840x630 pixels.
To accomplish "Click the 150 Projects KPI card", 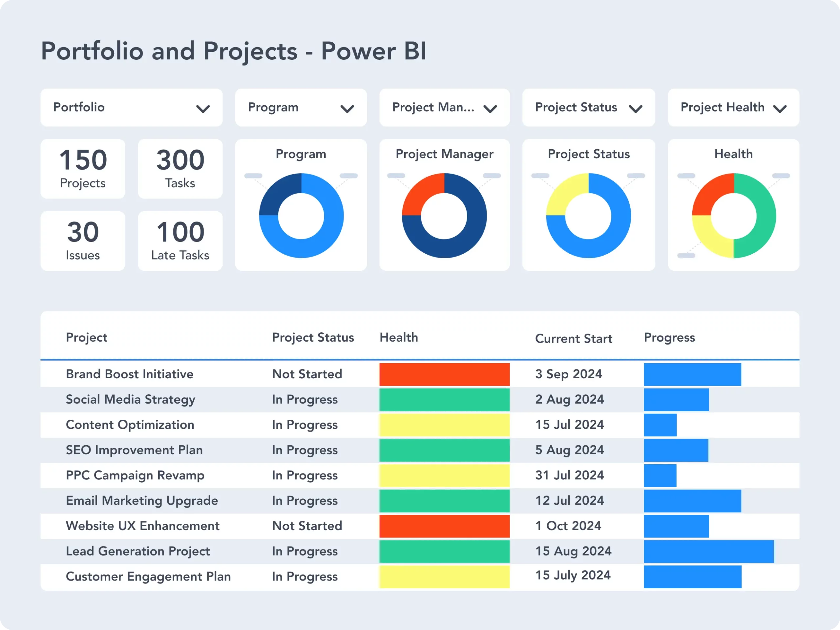I will (83, 169).
